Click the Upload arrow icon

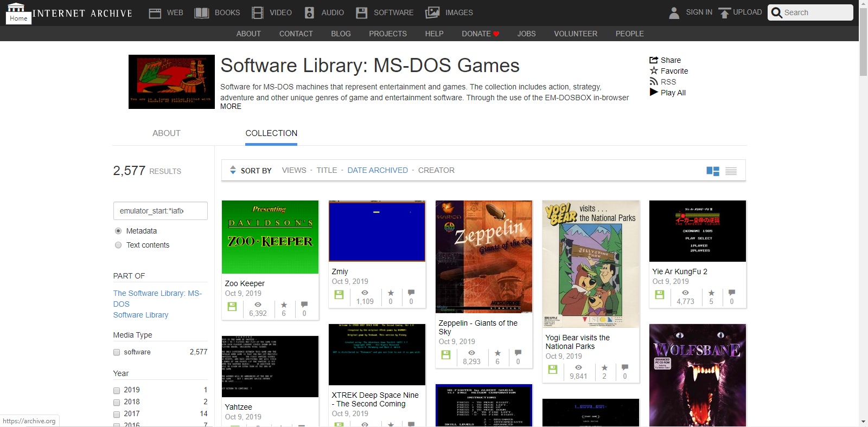(x=724, y=13)
